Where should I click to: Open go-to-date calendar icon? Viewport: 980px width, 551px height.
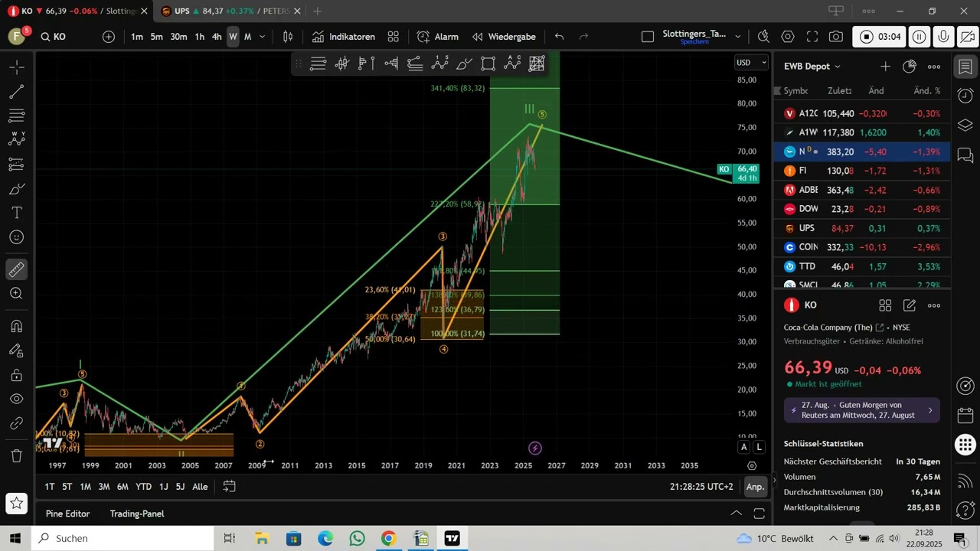229,487
